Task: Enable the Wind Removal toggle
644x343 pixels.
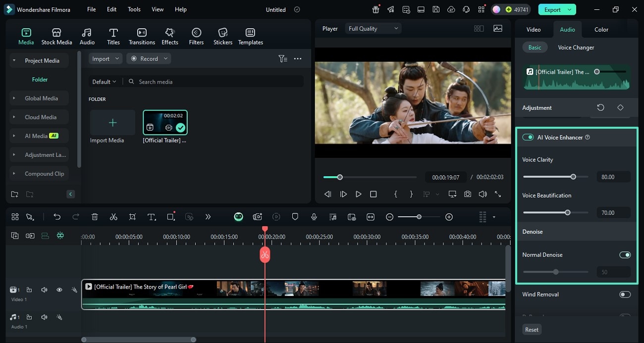Action: [x=625, y=294]
